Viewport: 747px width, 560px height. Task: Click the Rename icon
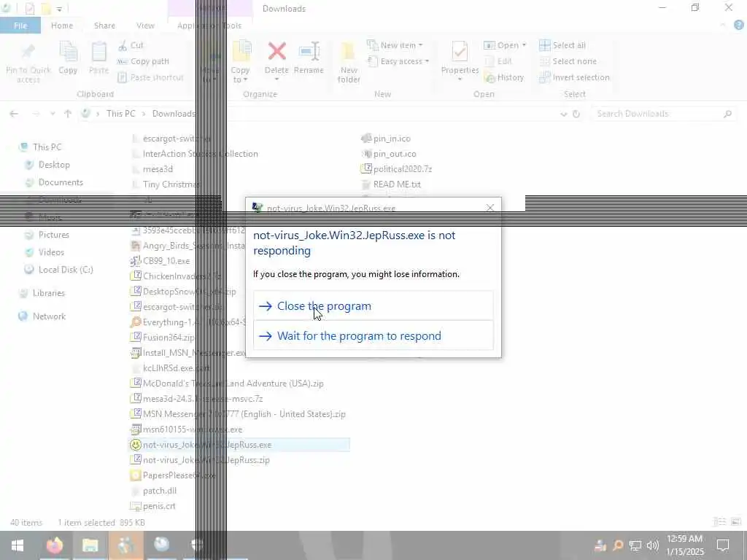tap(309, 52)
